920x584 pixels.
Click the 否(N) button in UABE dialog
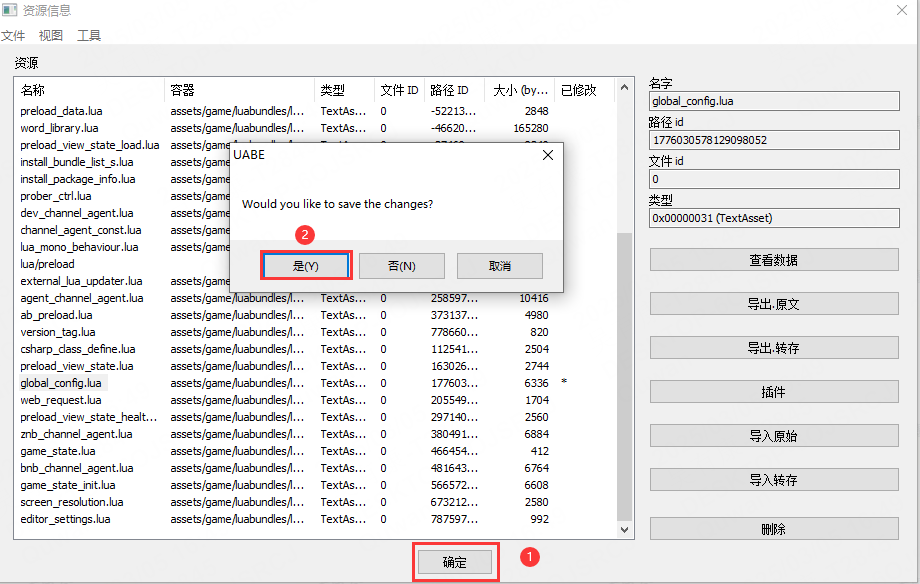402,265
